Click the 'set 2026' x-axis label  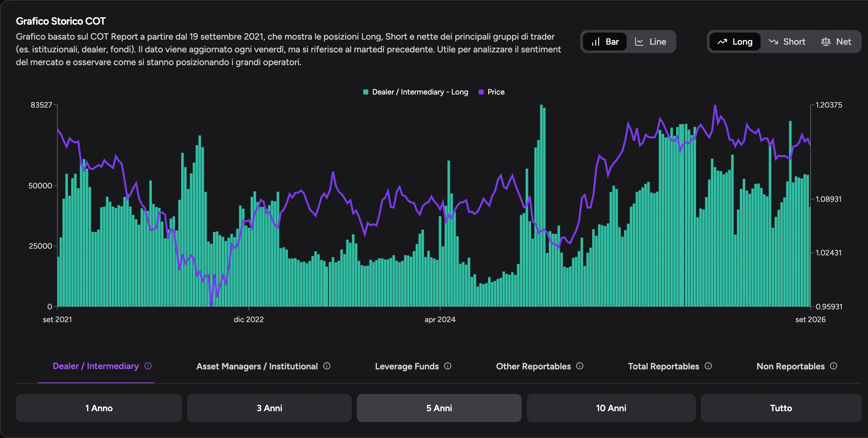(x=810, y=319)
